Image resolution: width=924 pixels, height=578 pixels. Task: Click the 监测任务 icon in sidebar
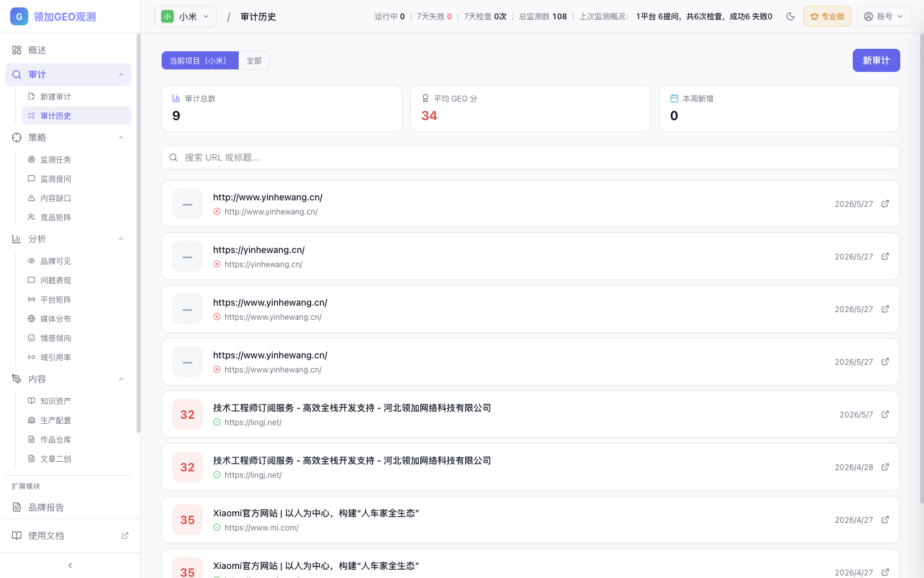[x=31, y=159]
